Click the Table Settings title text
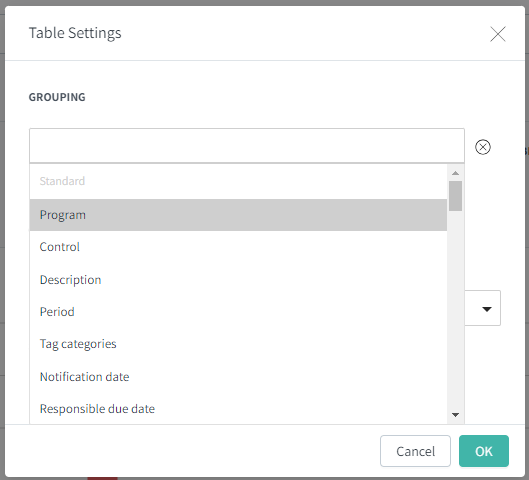 pos(75,33)
